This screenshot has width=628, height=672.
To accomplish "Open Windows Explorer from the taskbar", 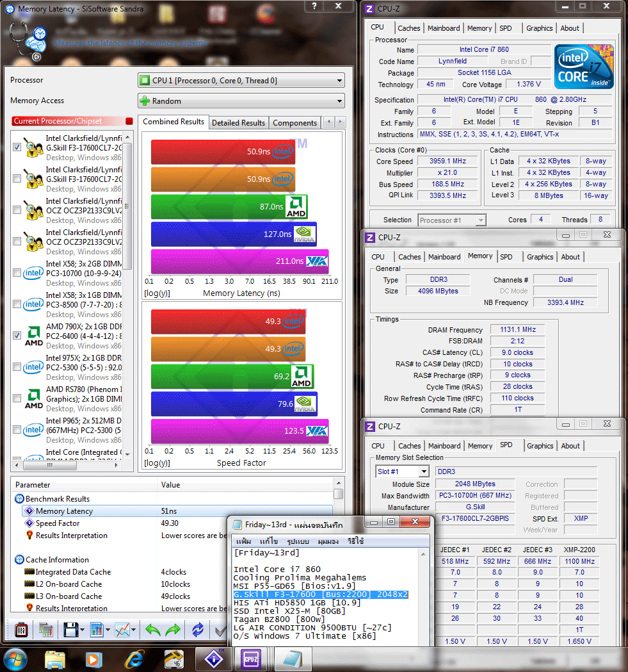I will 55,659.
